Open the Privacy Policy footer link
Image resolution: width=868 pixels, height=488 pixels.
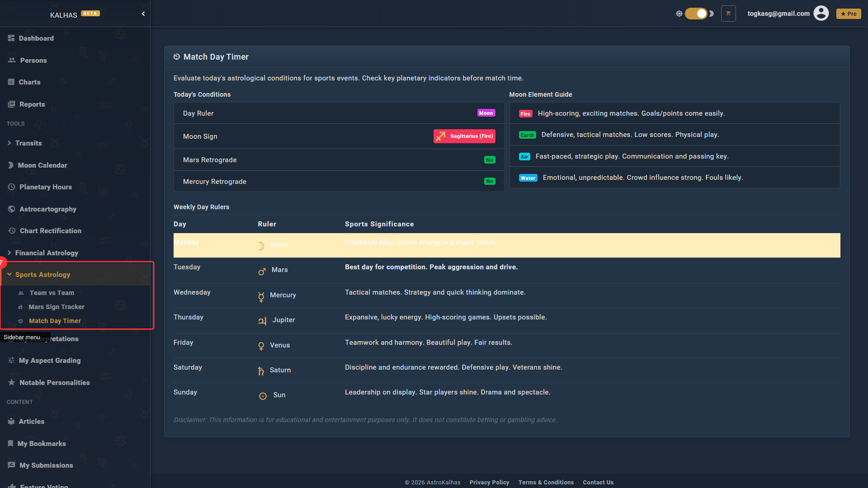489,482
